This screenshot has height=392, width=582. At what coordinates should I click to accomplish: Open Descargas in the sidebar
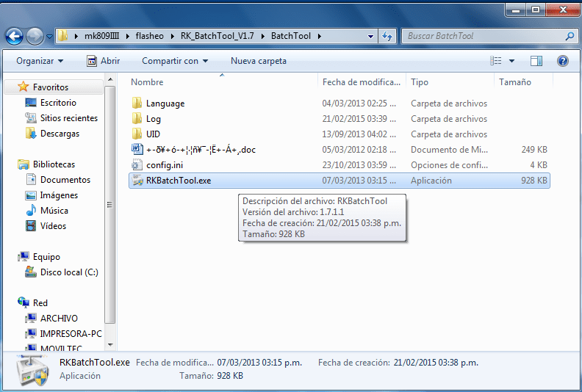(60, 134)
